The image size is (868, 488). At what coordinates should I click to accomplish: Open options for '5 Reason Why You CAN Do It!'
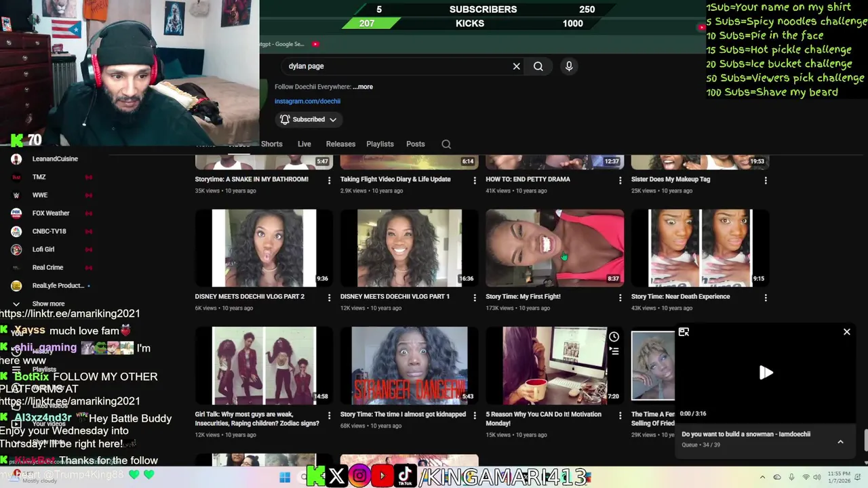(620, 415)
